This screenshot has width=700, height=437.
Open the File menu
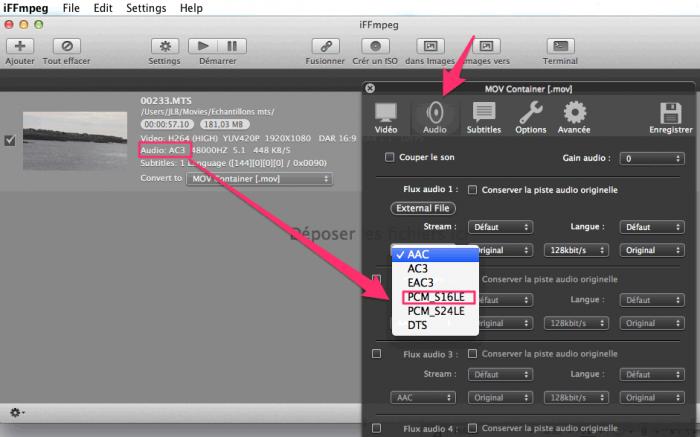pos(71,8)
